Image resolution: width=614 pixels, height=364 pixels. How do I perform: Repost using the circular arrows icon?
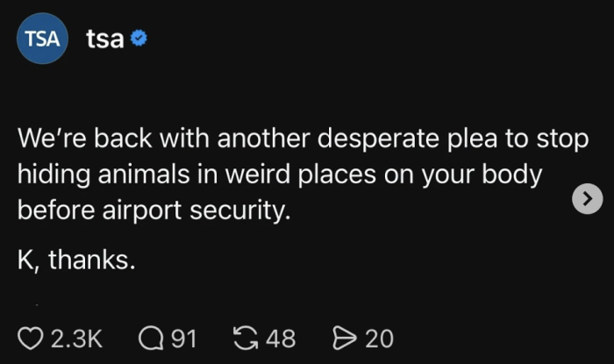click(249, 338)
